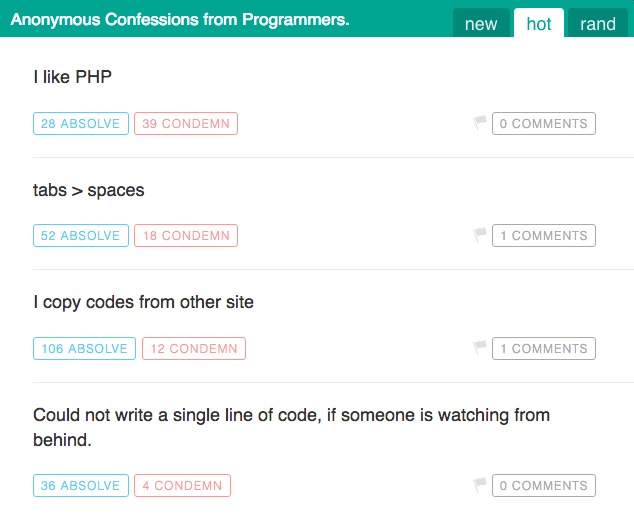
Task: Click the "18 CONDEMN" button
Action: tap(186, 236)
